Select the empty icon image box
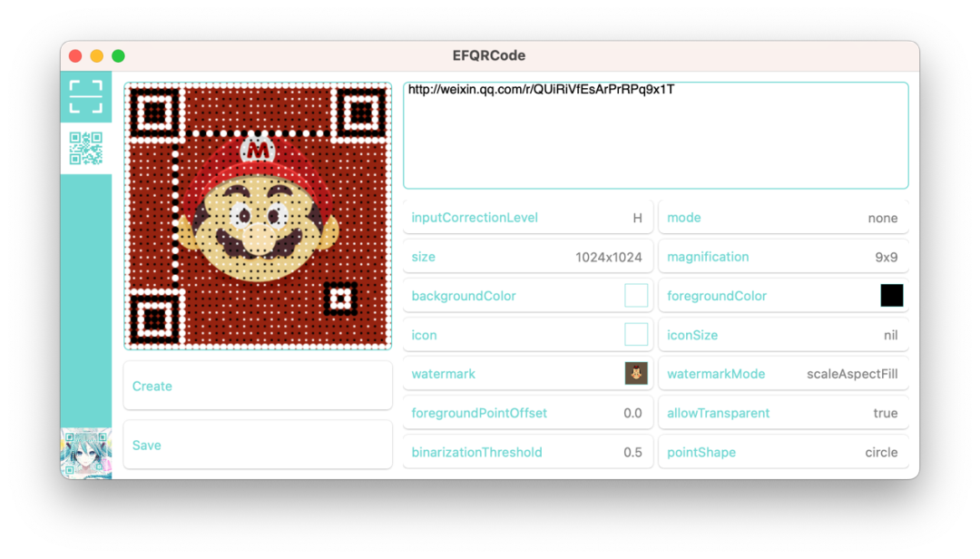Viewport: 980px width, 559px height. click(x=636, y=335)
